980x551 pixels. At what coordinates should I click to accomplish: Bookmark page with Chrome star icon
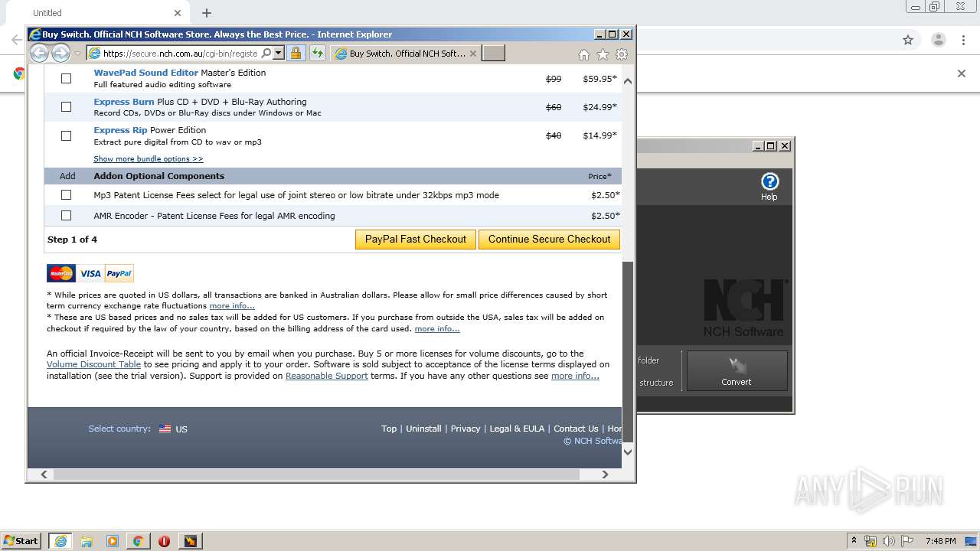tap(908, 40)
